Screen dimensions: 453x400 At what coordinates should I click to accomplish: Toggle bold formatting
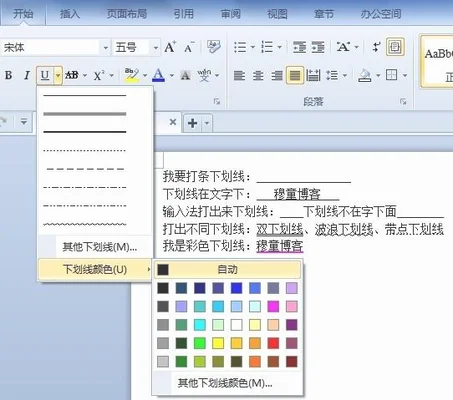point(9,75)
